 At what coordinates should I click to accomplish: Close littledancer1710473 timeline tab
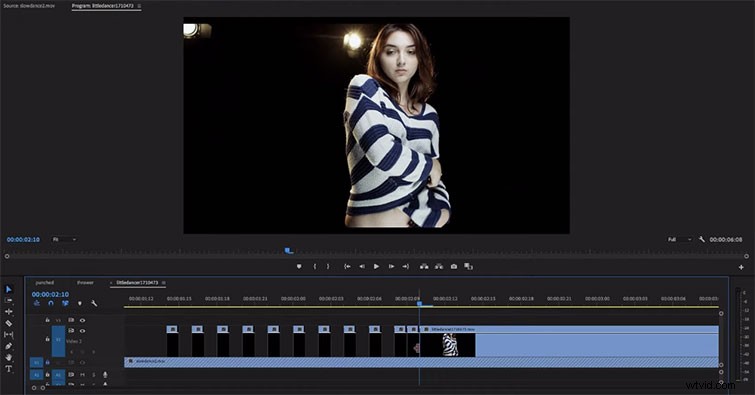pyautogui.click(x=111, y=283)
